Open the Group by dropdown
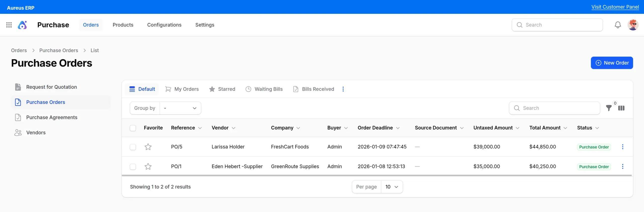 click(180, 108)
